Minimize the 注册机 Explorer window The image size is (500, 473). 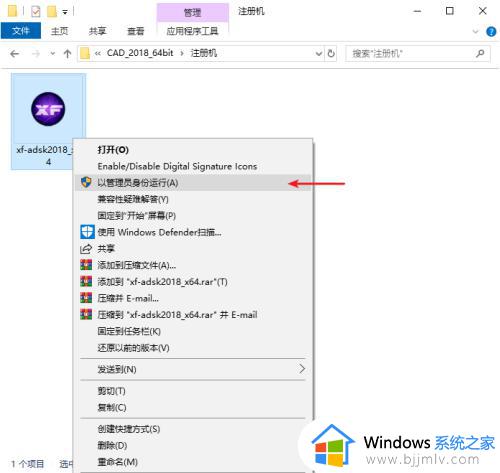tap(417, 11)
